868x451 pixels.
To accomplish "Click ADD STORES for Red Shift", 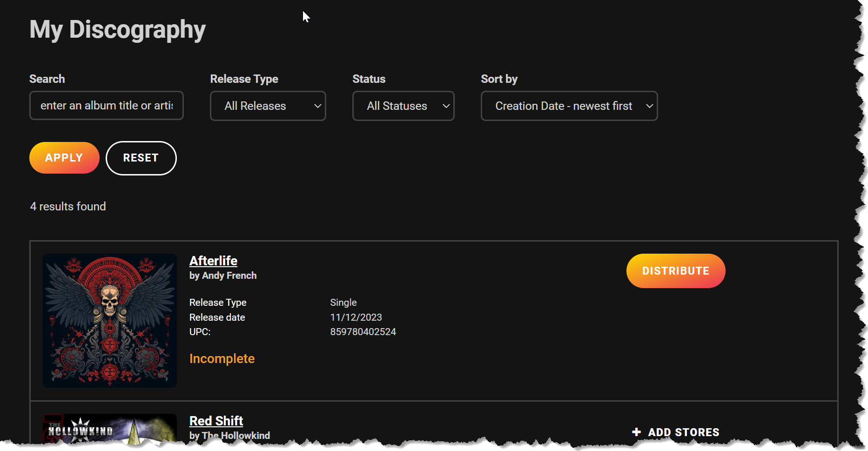I will pyautogui.click(x=676, y=432).
